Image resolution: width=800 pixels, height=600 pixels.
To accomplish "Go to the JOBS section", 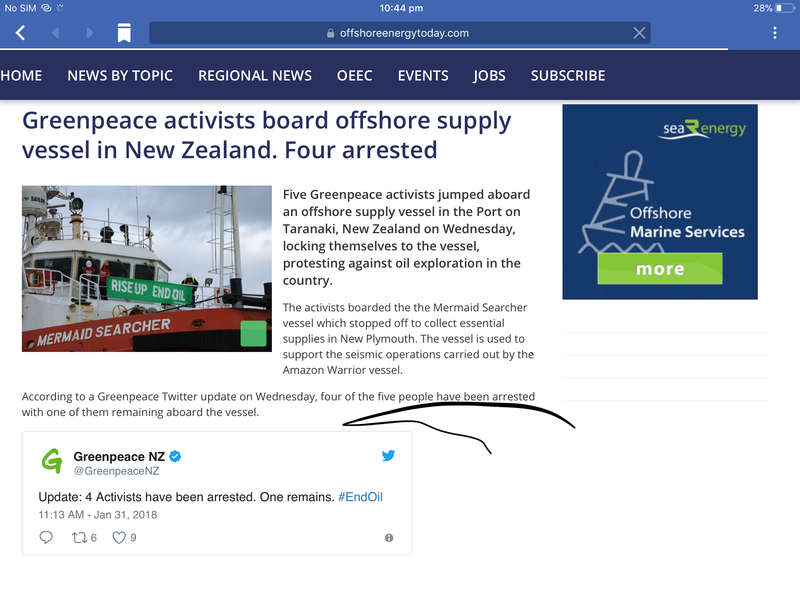I will click(x=489, y=76).
